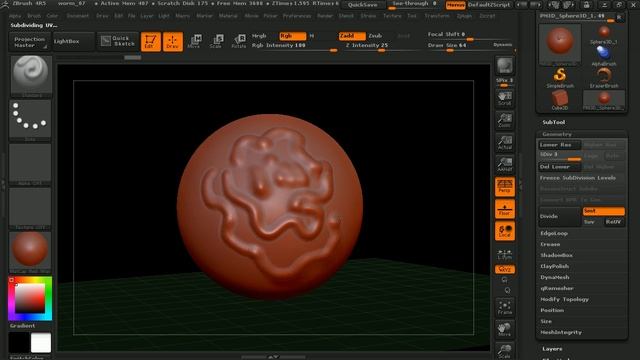The image size is (640, 360).
Task: Click the color picker square
Action: tap(30, 298)
